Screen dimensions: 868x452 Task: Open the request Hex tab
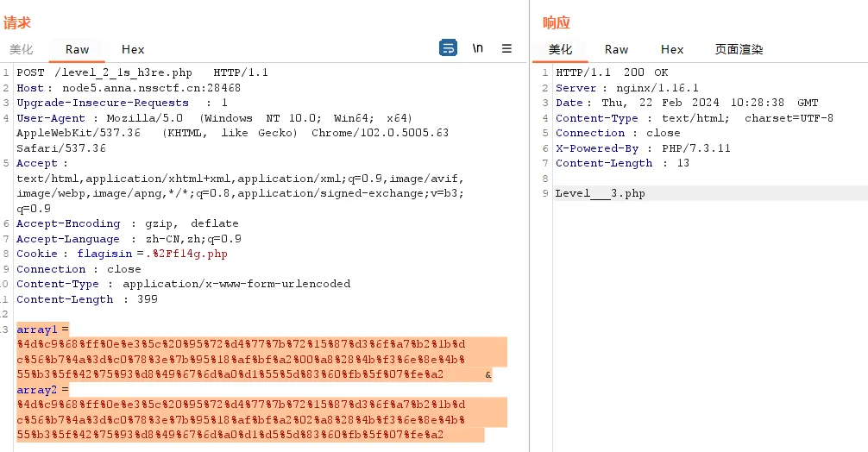click(133, 49)
